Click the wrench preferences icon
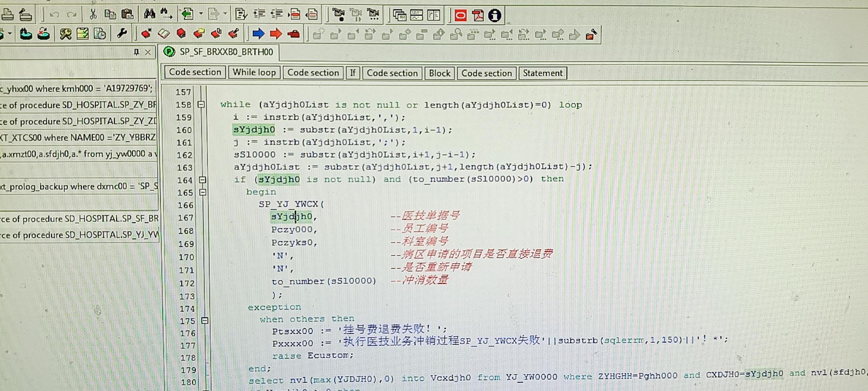 tap(122, 34)
